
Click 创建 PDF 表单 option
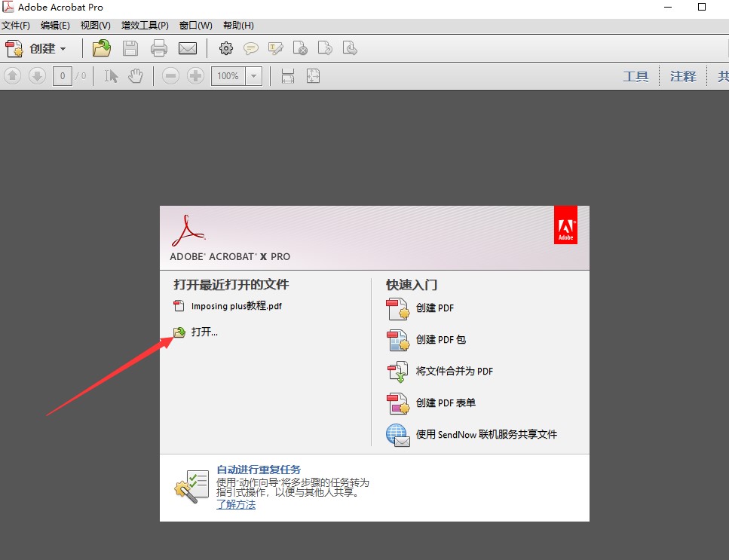[x=446, y=402]
